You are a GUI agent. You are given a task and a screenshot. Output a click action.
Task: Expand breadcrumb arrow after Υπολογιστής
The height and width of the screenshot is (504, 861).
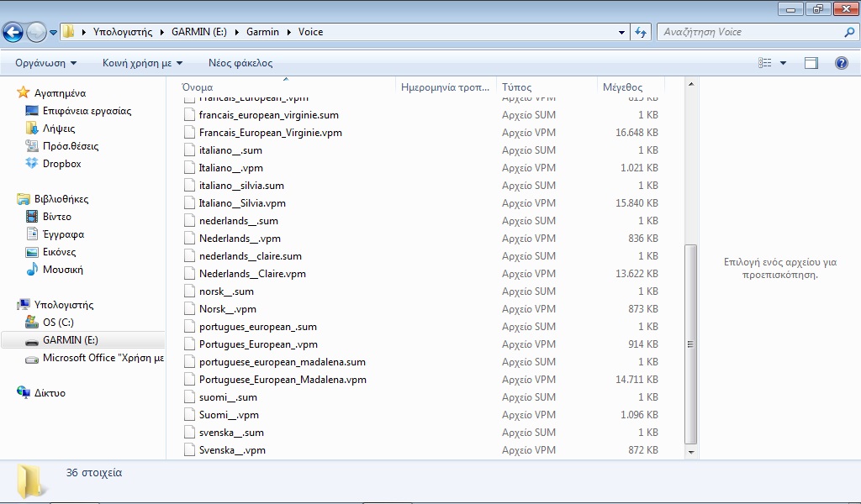pos(162,33)
